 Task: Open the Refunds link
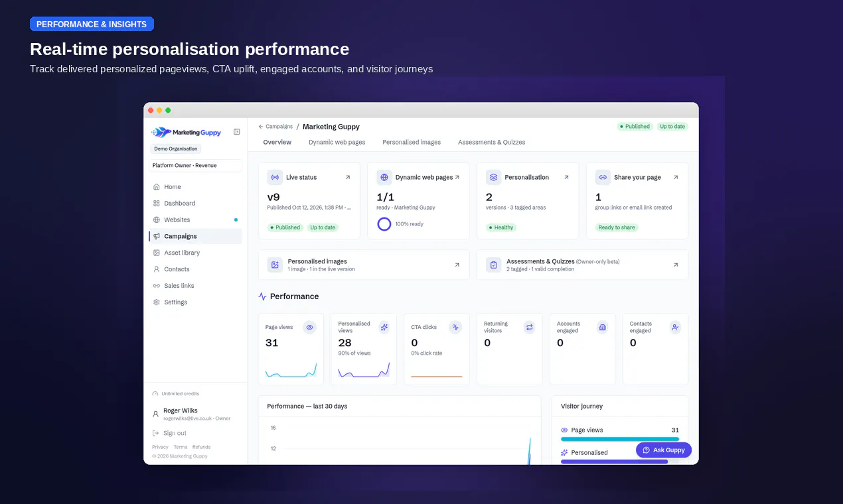point(201,447)
